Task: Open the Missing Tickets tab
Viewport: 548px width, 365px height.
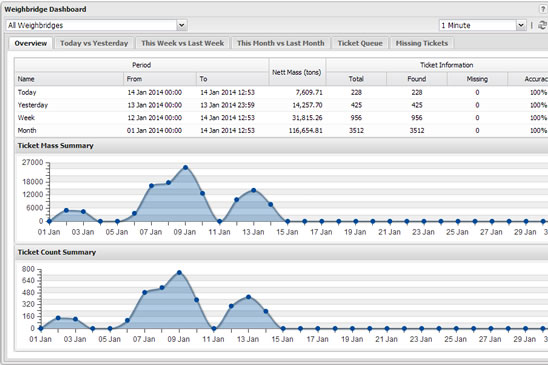Action: (x=422, y=43)
